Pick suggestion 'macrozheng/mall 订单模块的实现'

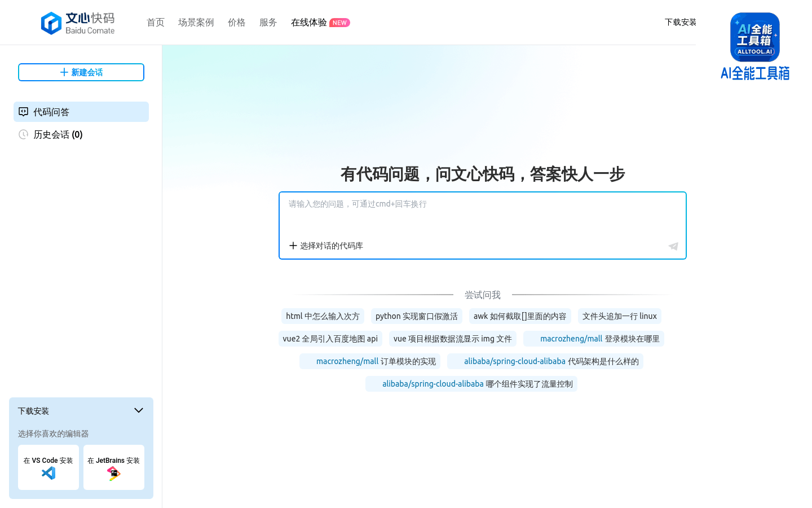pyautogui.click(x=370, y=361)
